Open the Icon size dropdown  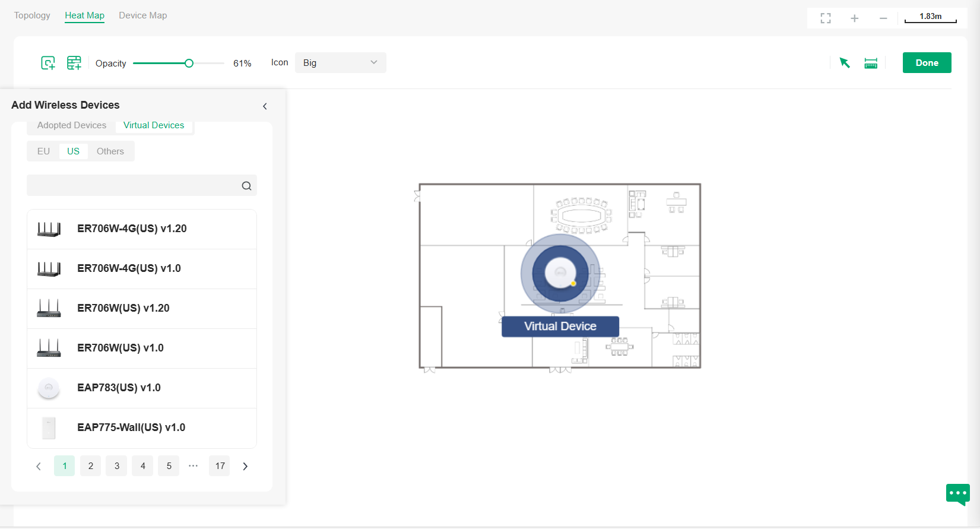click(340, 63)
